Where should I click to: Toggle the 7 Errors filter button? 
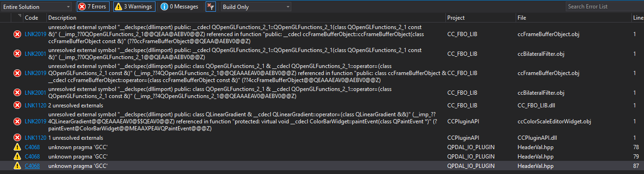pyautogui.click(x=94, y=7)
